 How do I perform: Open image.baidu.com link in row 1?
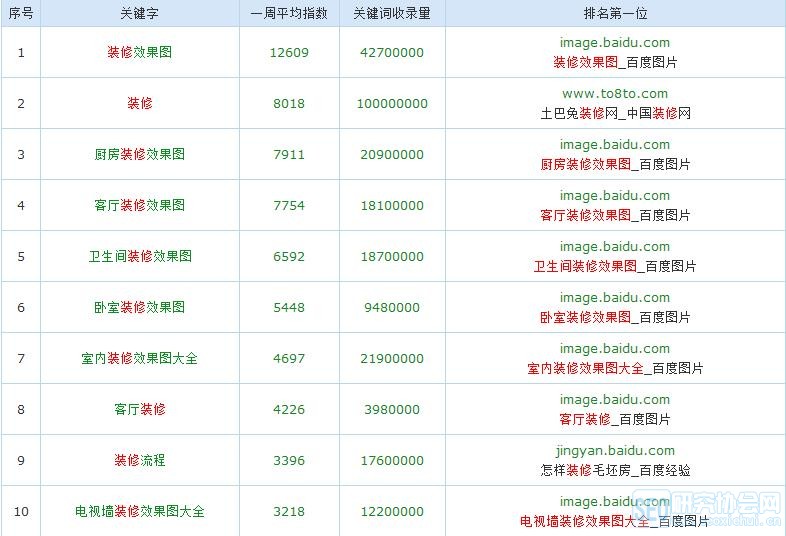point(615,43)
